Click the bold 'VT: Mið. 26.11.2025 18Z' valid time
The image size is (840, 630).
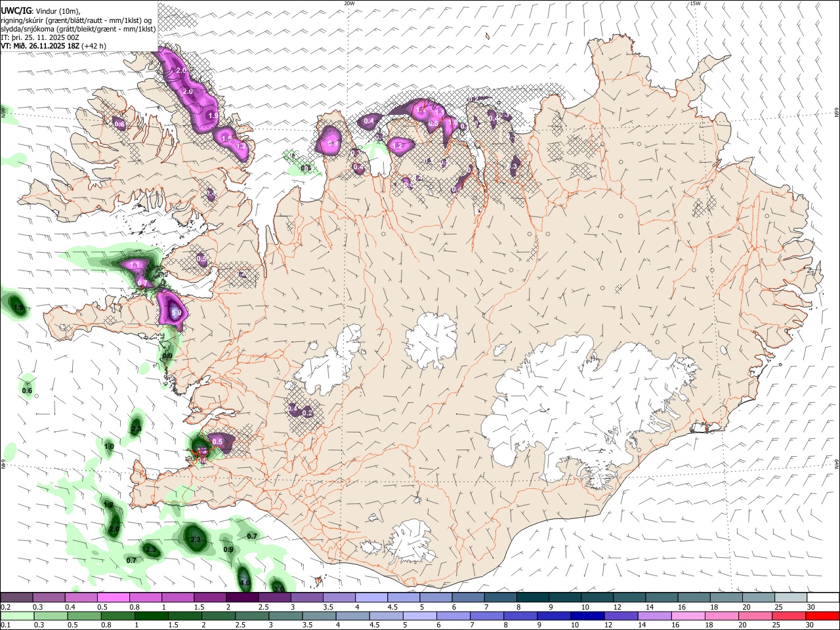(x=40, y=46)
